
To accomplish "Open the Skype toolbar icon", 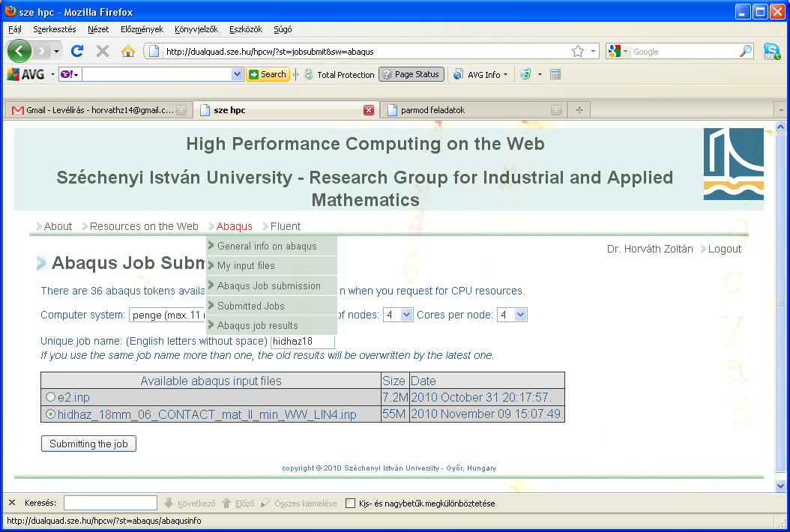I will click(x=771, y=52).
